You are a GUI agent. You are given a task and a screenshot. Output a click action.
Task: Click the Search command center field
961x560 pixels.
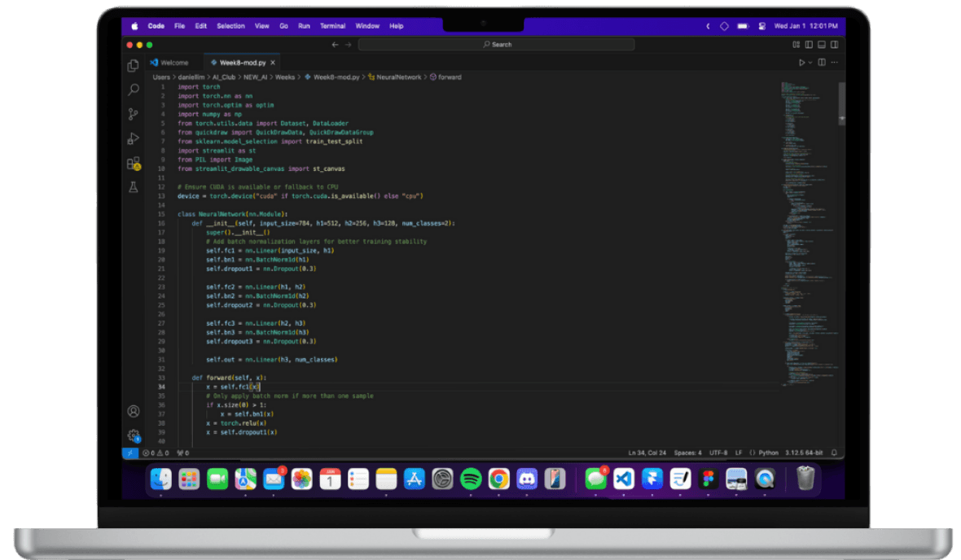click(497, 45)
